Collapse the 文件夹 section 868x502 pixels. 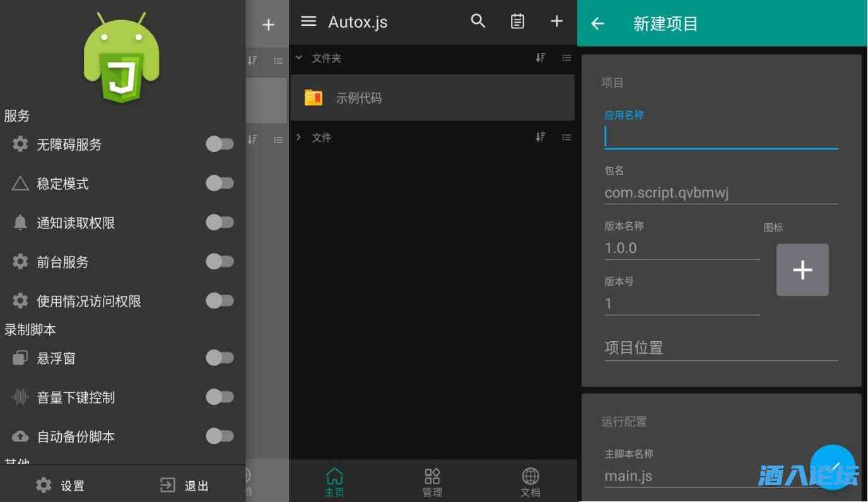click(x=299, y=58)
